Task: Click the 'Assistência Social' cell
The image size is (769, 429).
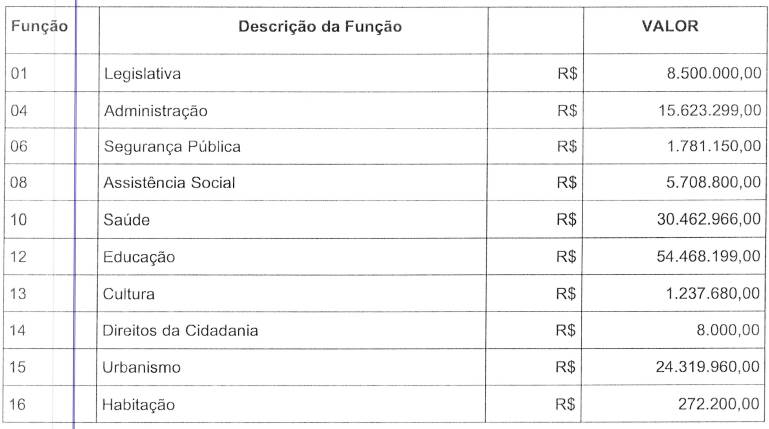Action: coord(169,184)
